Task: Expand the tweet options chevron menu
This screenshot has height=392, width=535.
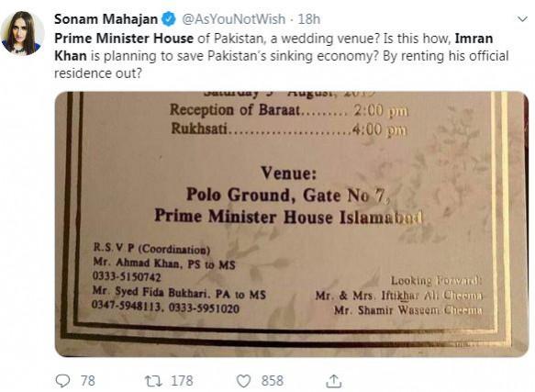Action: (522, 19)
